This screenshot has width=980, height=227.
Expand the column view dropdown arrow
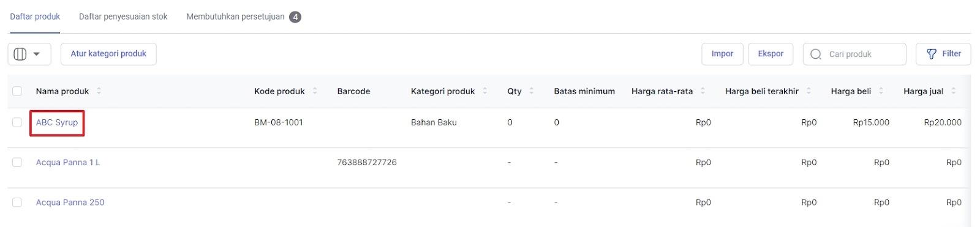coord(37,54)
